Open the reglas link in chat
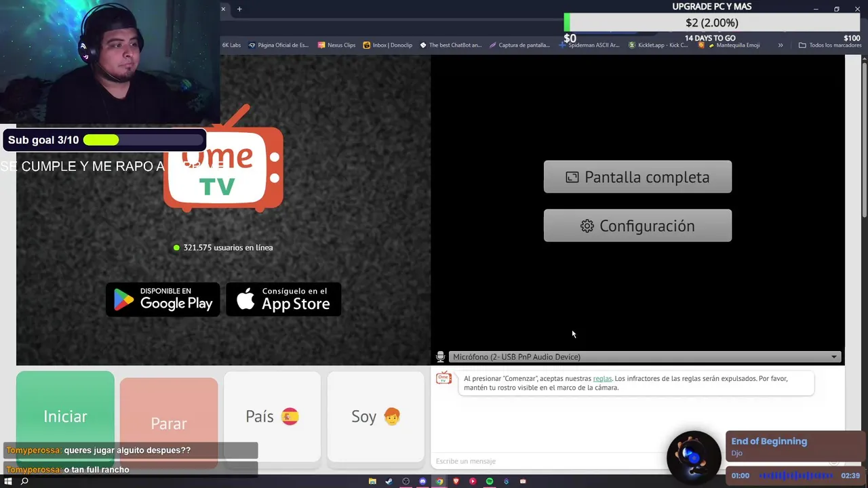Image resolution: width=868 pixels, height=488 pixels. [602, 378]
